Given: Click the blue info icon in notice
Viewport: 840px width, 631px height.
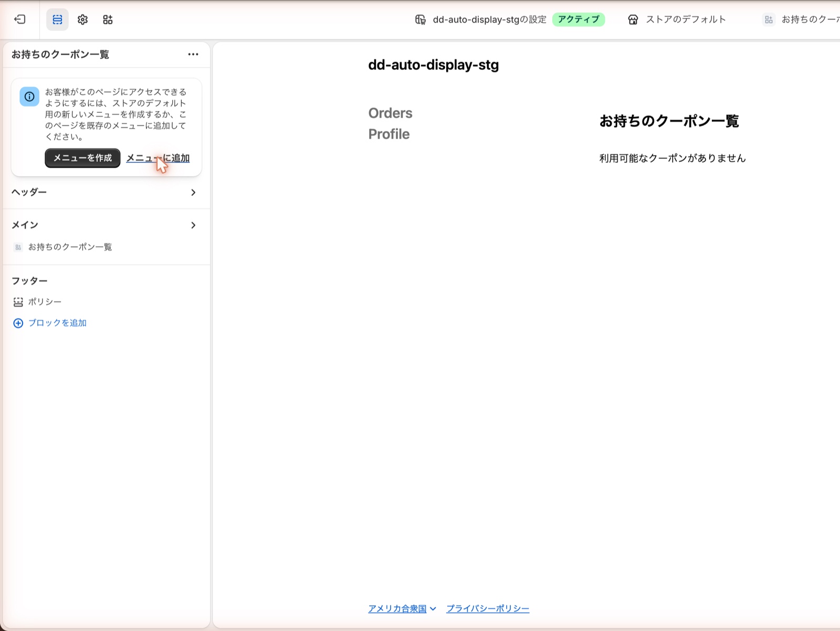Looking at the screenshot, I should 29,97.
